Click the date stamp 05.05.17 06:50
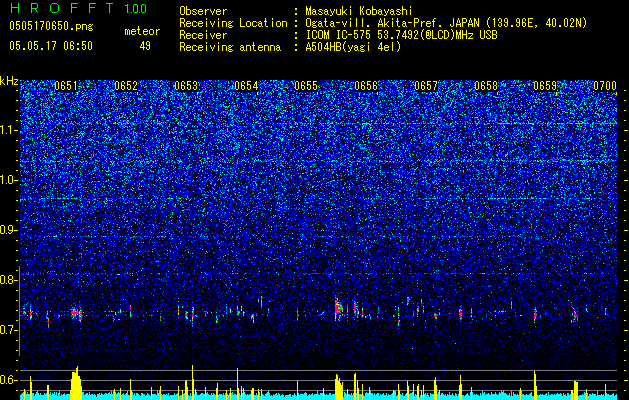This screenshot has width=629, height=400. [51, 46]
